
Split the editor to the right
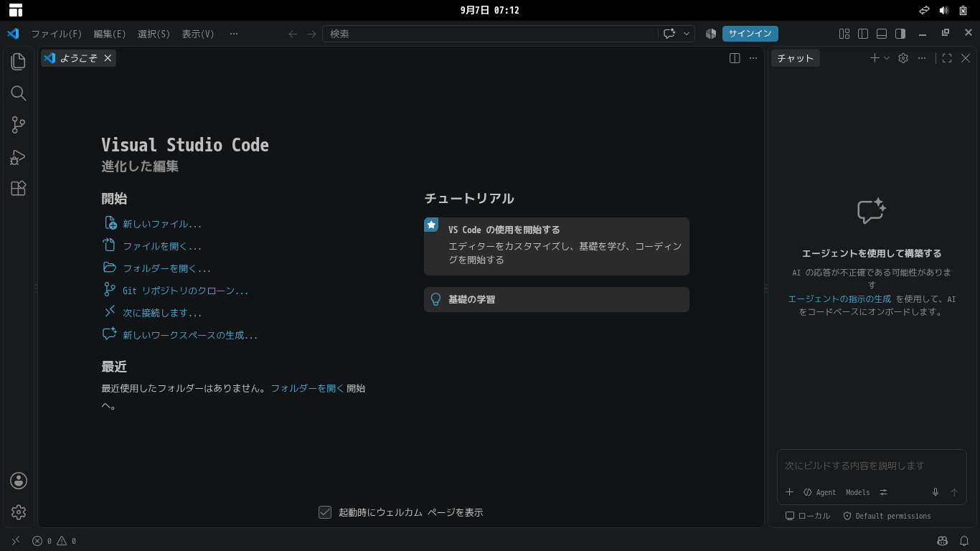(735, 58)
